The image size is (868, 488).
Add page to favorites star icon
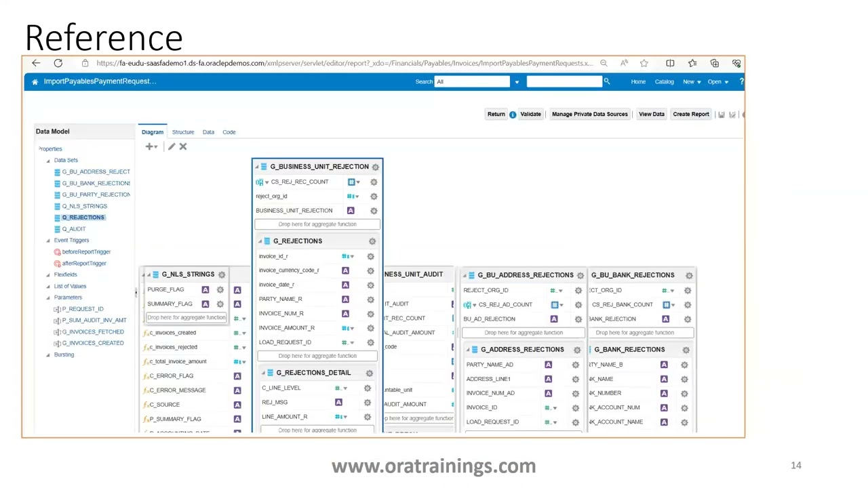point(644,63)
